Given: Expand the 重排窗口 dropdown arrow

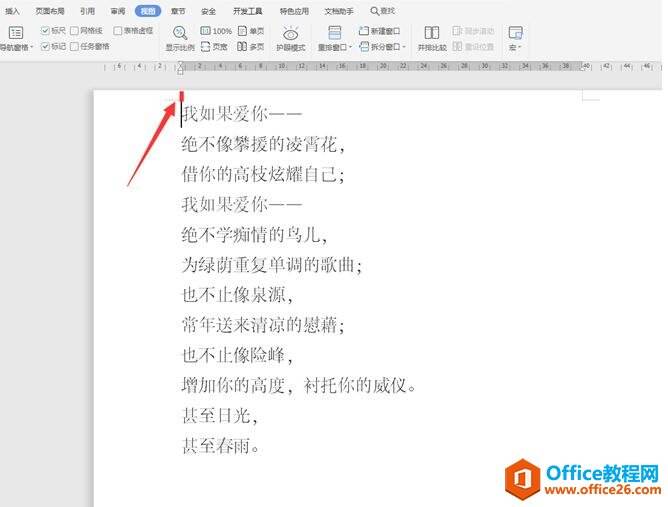Looking at the screenshot, I should (x=351, y=47).
